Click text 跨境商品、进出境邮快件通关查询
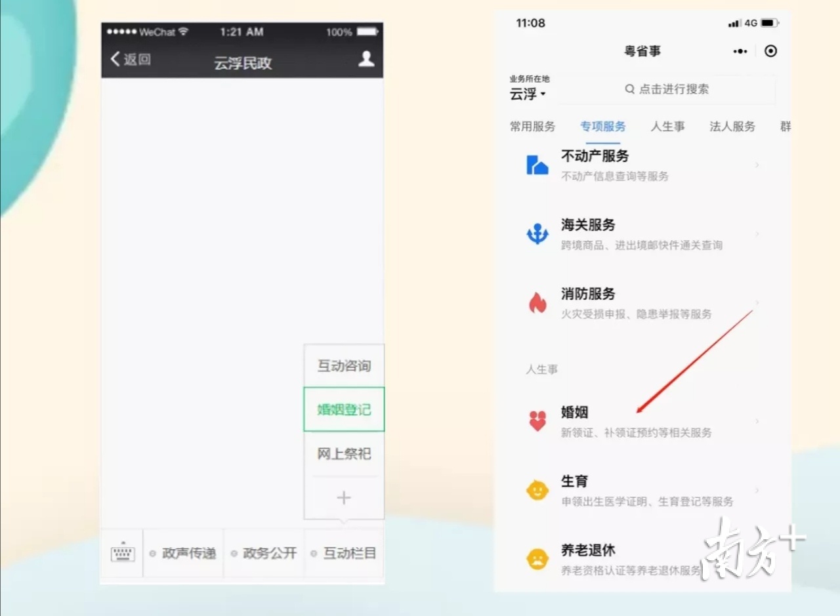Image resolution: width=840 pixels, height=616 pixels. (x=642, y=245)
